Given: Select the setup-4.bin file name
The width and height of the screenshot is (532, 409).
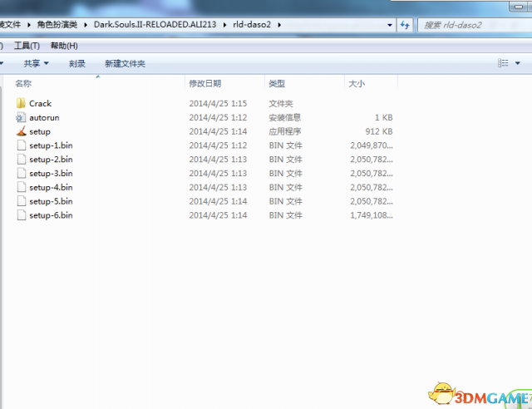Looking at the screenshot, I should point(51,187).
